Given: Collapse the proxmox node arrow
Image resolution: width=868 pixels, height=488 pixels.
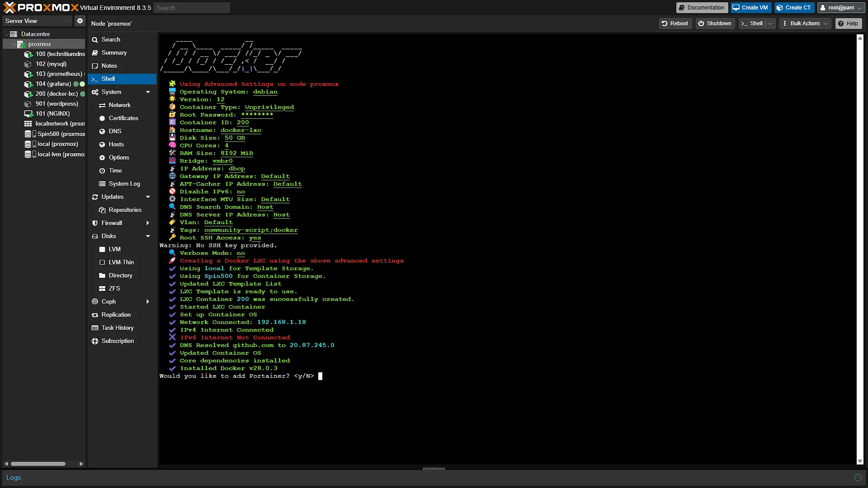Looking at the screenshot, I should click(x=14, y=44).
